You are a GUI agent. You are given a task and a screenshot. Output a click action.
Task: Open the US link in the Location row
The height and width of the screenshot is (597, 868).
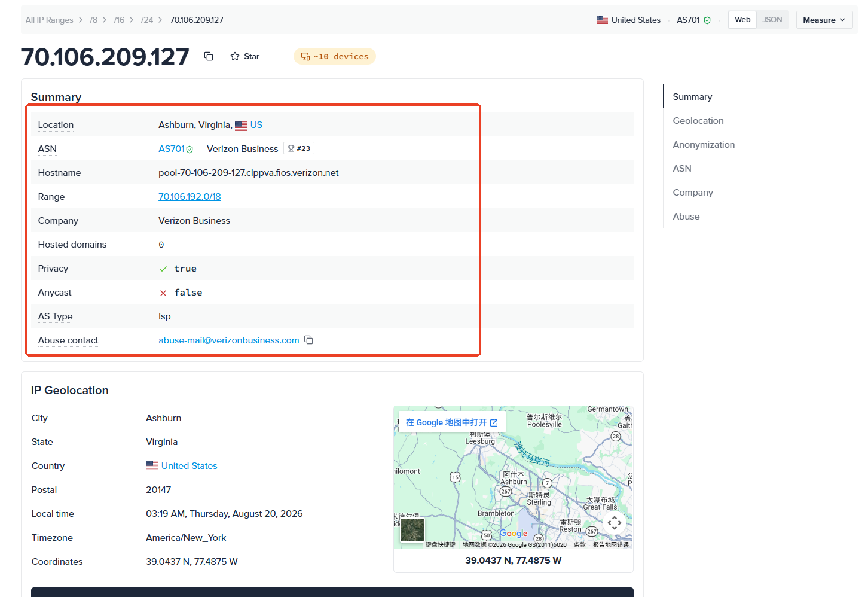[x=256, y=125]
